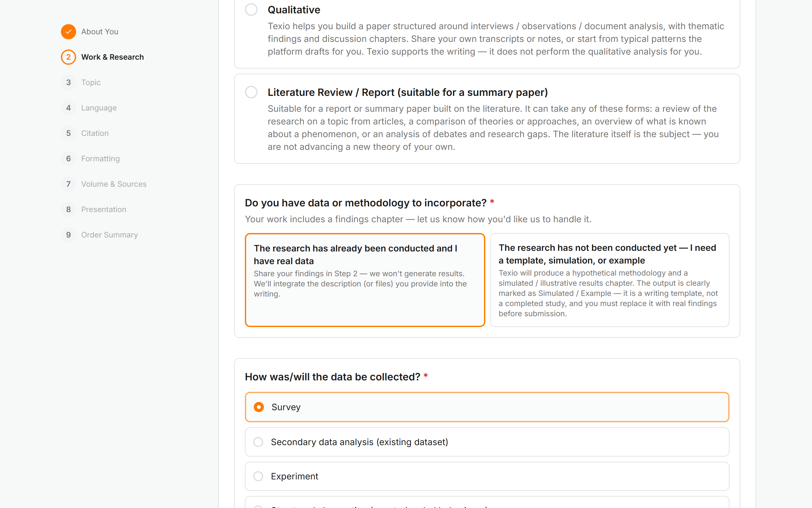Click the 'Experiment' option label
The image size is (812, 508).
[x=295, y=476]
